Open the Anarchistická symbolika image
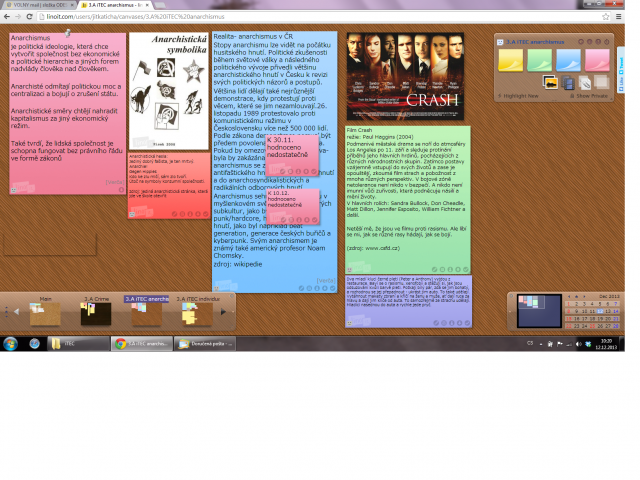The height and width of the screenshot is (480, 640). click(169, 91)
